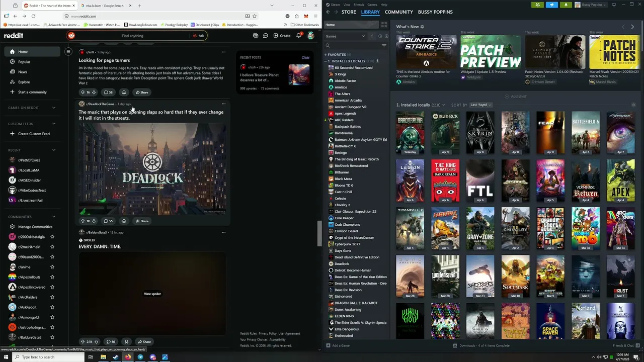Viewport: 644px width, 362px height.
Task: Favorite r/AskReddit with star
Action: (52, 307)
